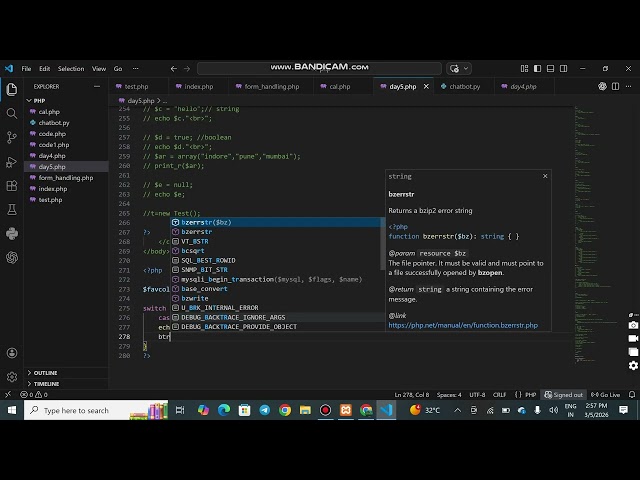Open the Testing flask view

12,209
